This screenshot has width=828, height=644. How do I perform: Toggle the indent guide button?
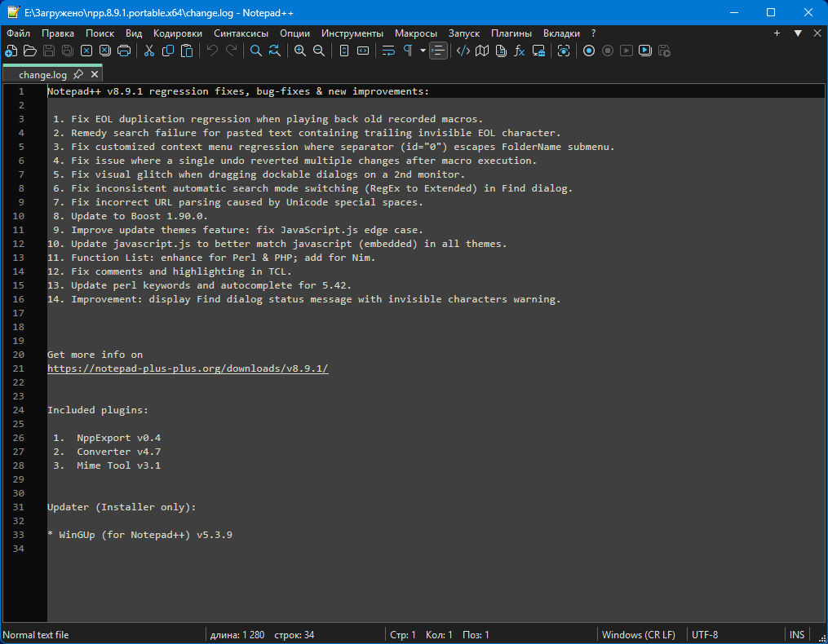pos(439,51)
